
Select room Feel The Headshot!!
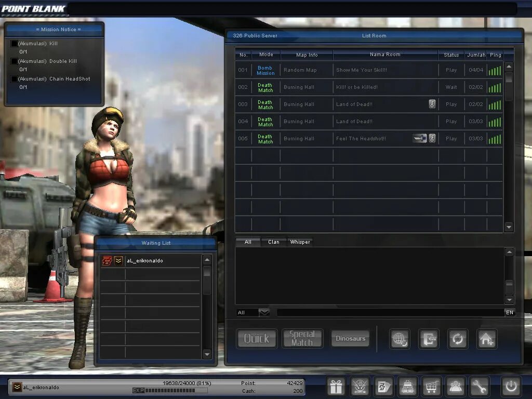(369, 138)
